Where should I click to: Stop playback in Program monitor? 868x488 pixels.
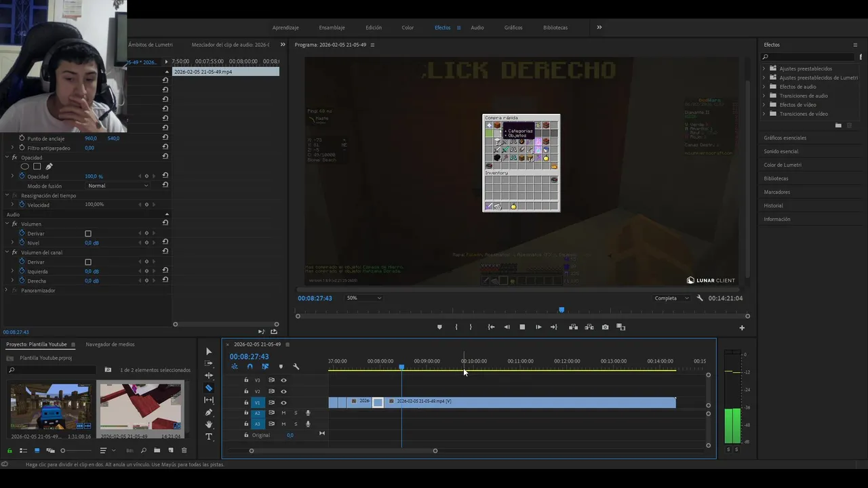[522, 327]
